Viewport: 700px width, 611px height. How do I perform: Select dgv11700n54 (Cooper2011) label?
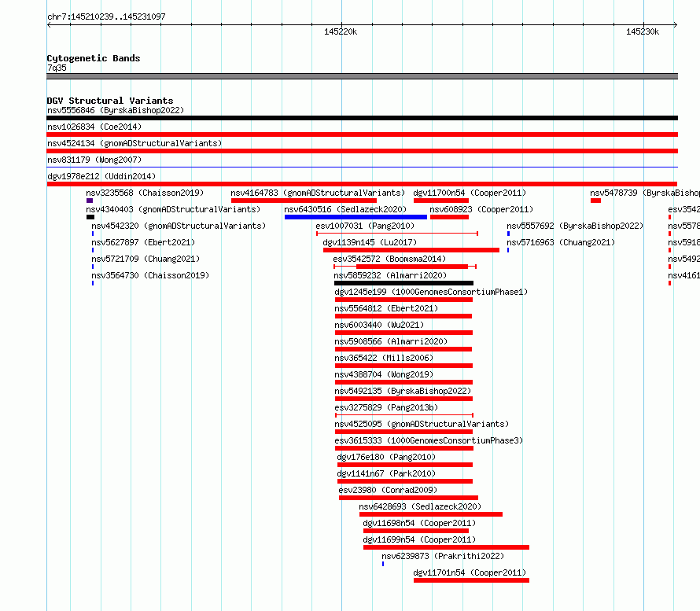470,193
